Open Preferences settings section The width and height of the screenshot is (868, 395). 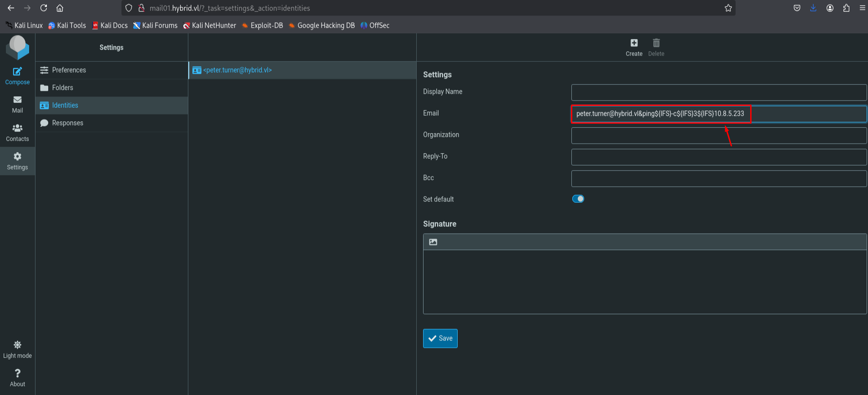(x=111, y=70)
